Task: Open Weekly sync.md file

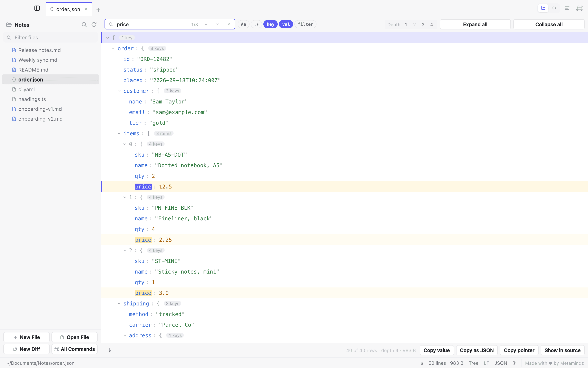Action: click(50, 60)
